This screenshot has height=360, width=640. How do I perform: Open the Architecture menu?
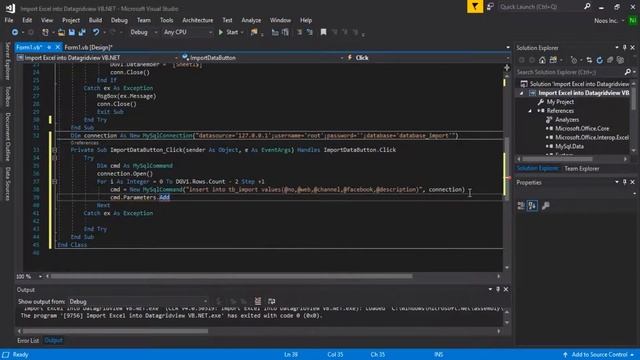(198, 20)
